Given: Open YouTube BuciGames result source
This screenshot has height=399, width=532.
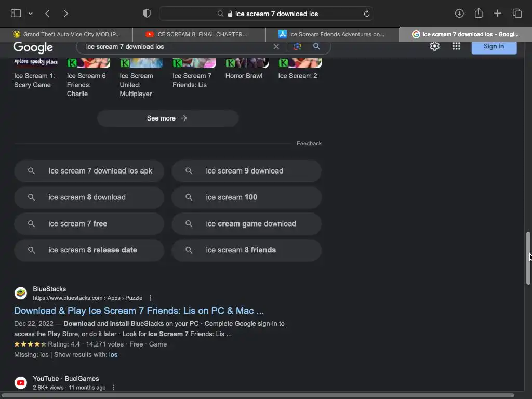Looking at the screenshot, I should point(66,379).
